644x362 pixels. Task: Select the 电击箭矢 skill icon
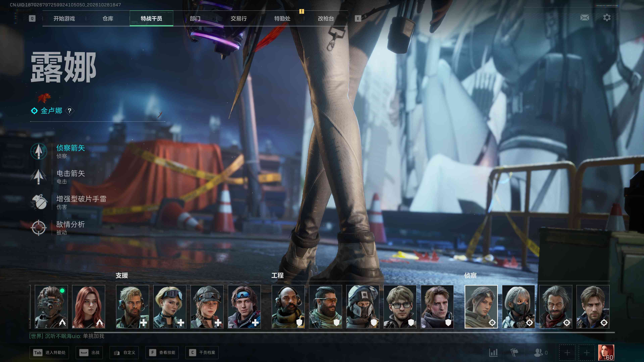38,177
